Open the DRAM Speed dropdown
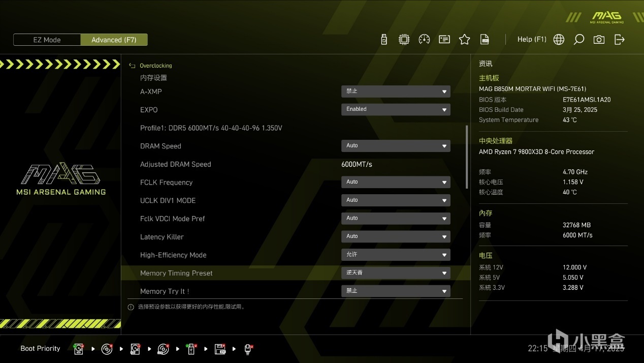Viewport: 644px width, 363px height. (396, 146)
